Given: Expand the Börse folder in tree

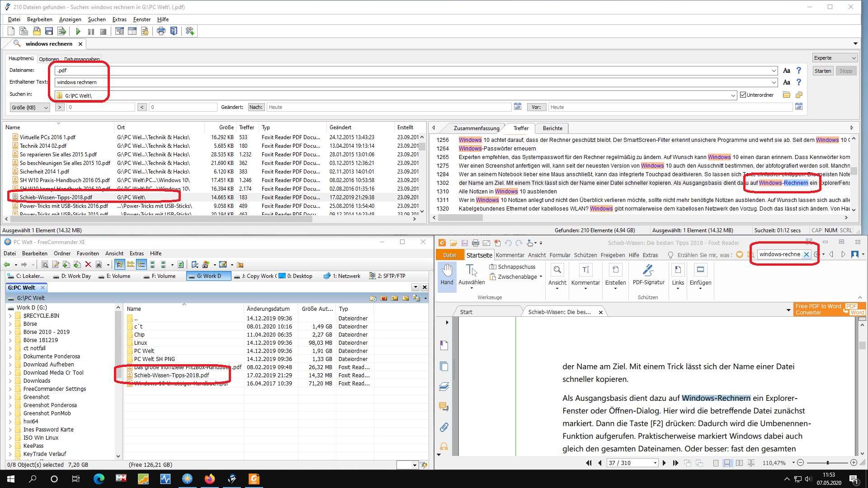Looking at the screenshot, I should tap(10, 324).
